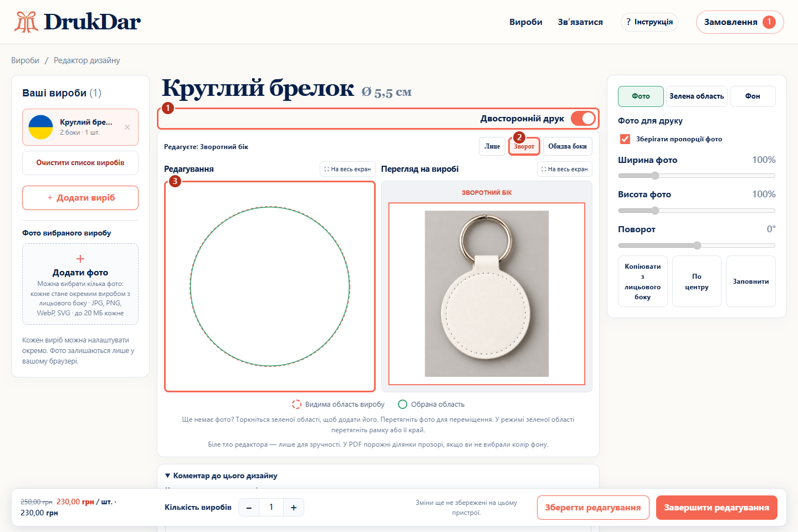Click Завершити редагування button

pyautogui.click(x=717, y=508)
